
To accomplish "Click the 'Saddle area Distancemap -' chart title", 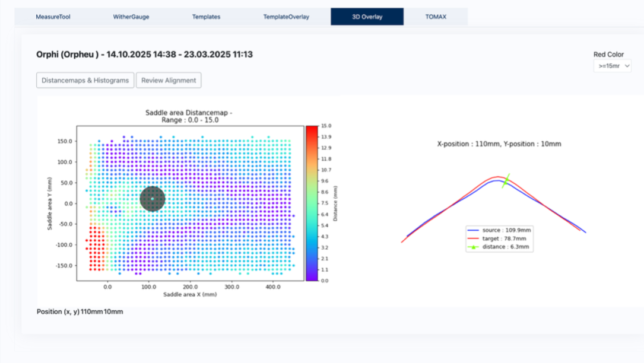I will coord(189,113).
